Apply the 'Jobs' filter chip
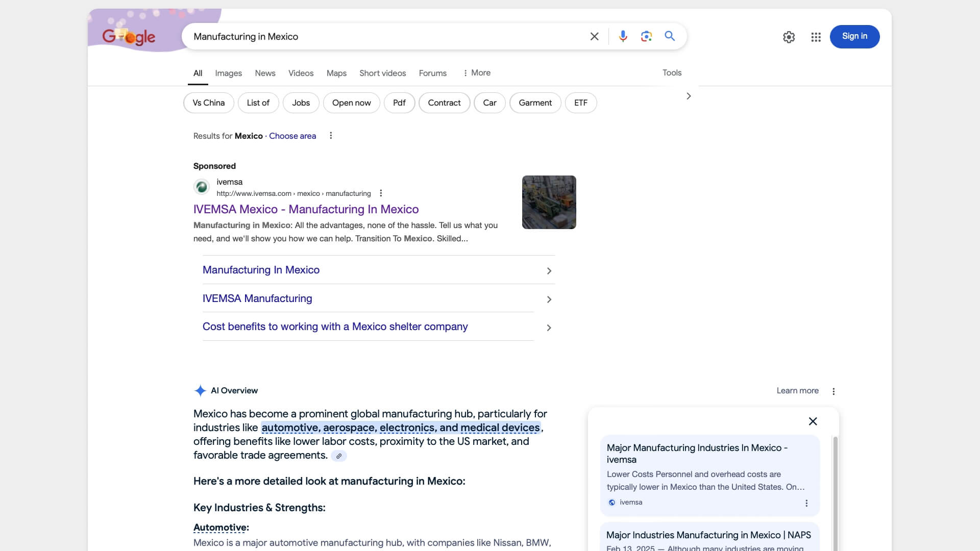This screenshot has width=980, height=551. (x=301, y=103)
